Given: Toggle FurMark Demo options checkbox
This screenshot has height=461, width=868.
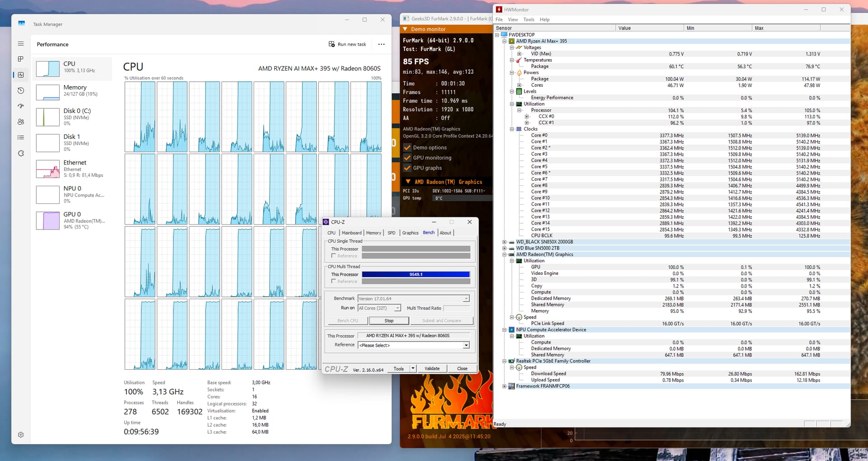Looking at the screenshot, I should 407,147.
